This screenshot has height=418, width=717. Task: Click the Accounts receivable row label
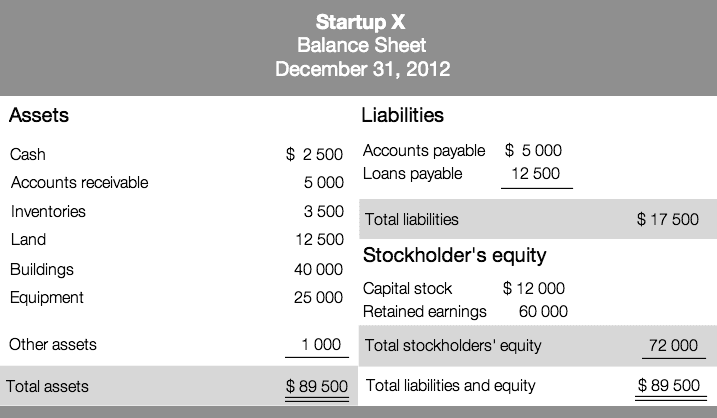coord(80,182)
